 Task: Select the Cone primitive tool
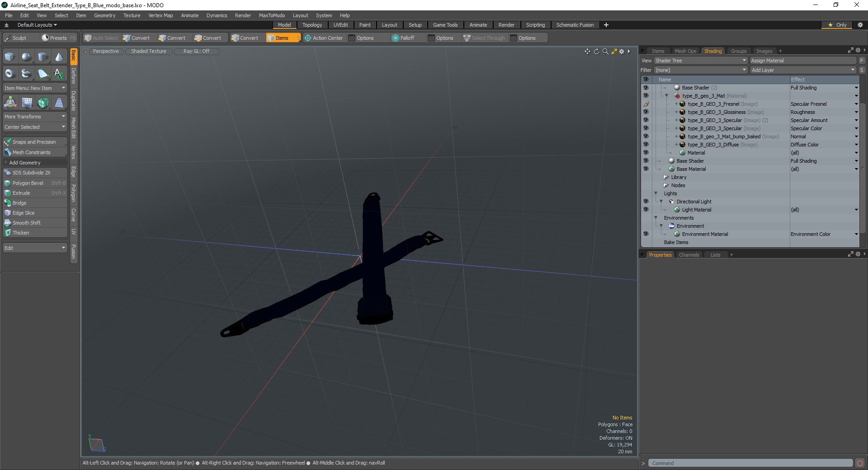59,57
